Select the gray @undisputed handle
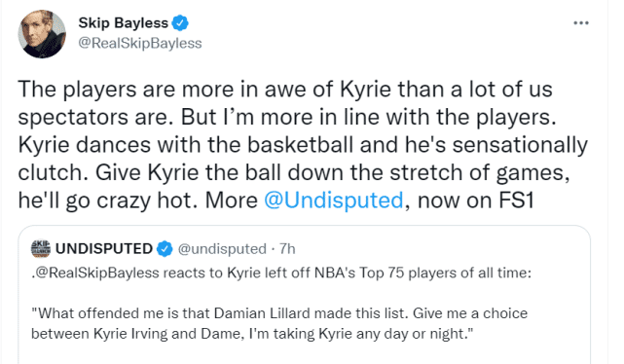 tap(222, 249)
